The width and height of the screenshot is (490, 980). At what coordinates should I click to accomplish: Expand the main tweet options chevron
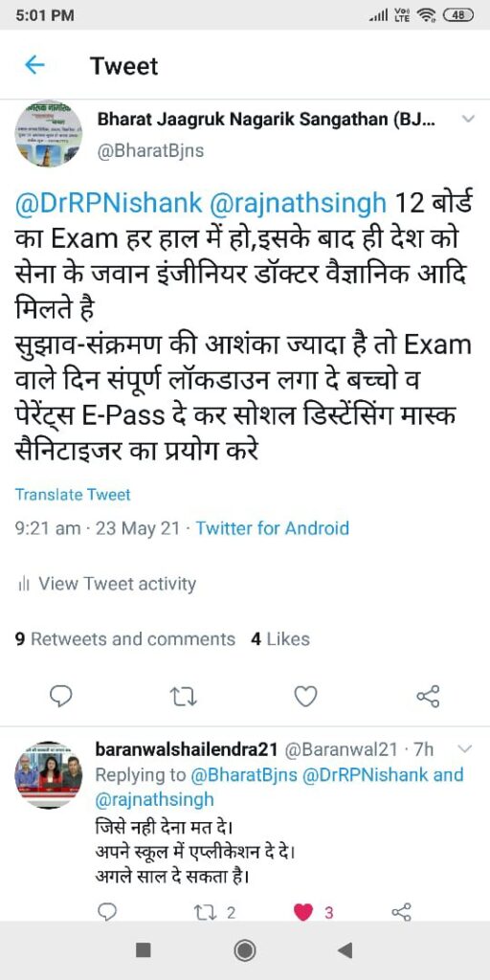click(x=467, y=119)
